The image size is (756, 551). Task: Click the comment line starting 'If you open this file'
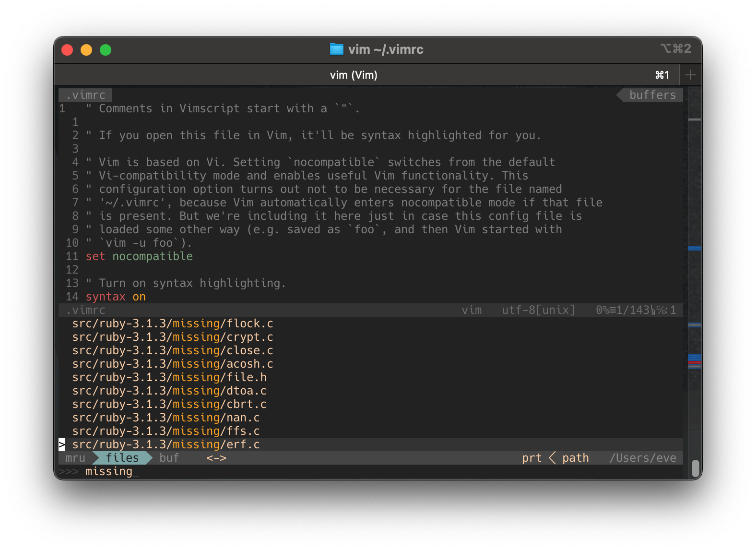(x=314, y=135)
